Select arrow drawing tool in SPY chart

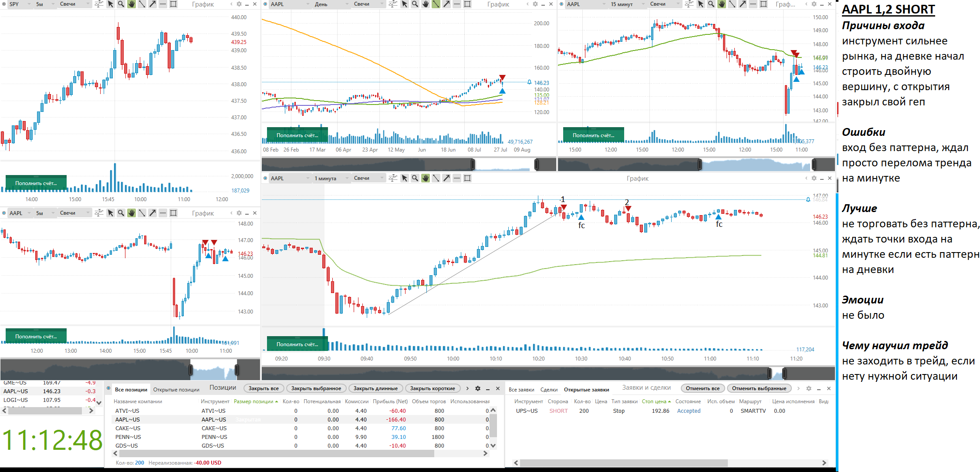pos(152,4)
